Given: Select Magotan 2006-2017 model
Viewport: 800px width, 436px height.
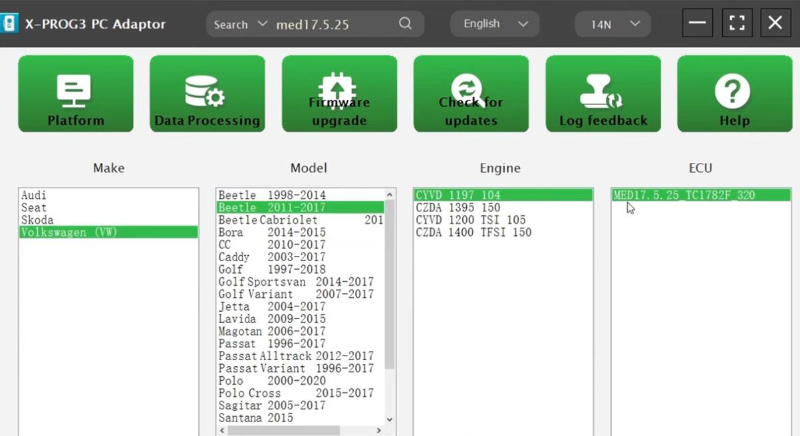Looking at the screenshot, I should click(x=300, y=331).
